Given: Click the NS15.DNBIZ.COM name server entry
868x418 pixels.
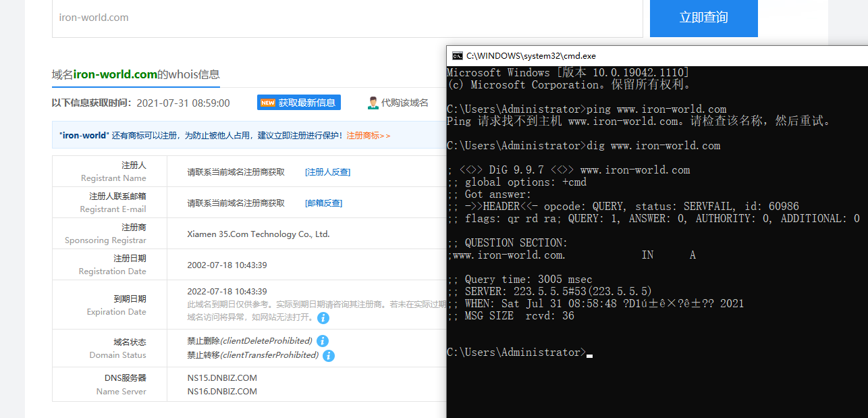Looking at the screenshot, I should coord(222,378).
